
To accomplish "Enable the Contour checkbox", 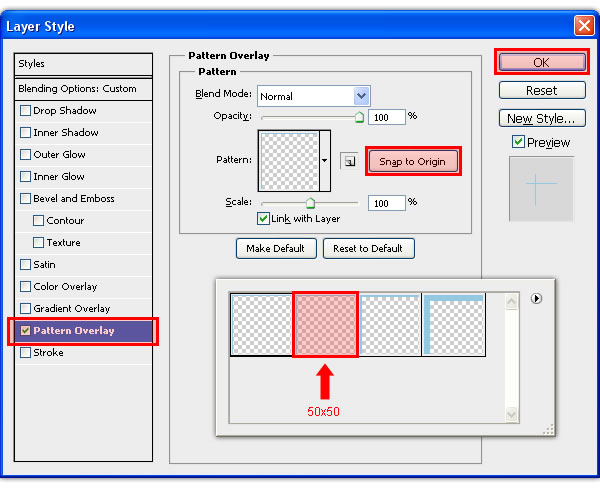I will pyautogui.click(x=38, y=220).
